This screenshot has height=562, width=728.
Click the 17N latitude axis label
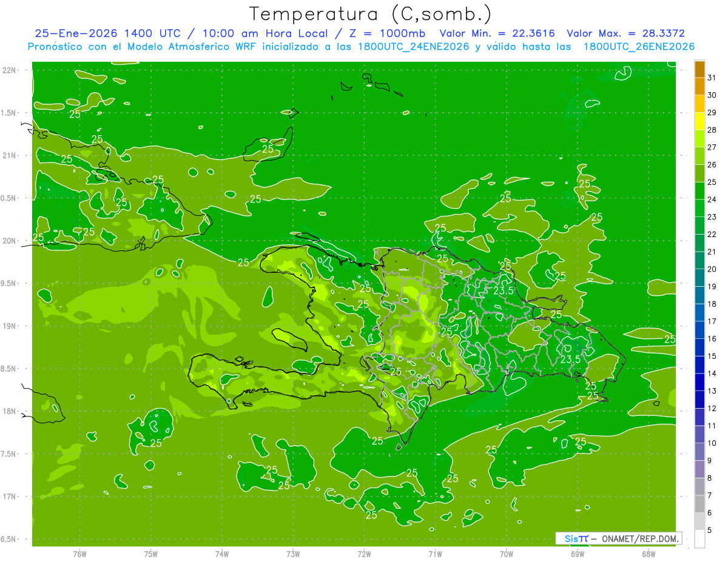point(10,497)
